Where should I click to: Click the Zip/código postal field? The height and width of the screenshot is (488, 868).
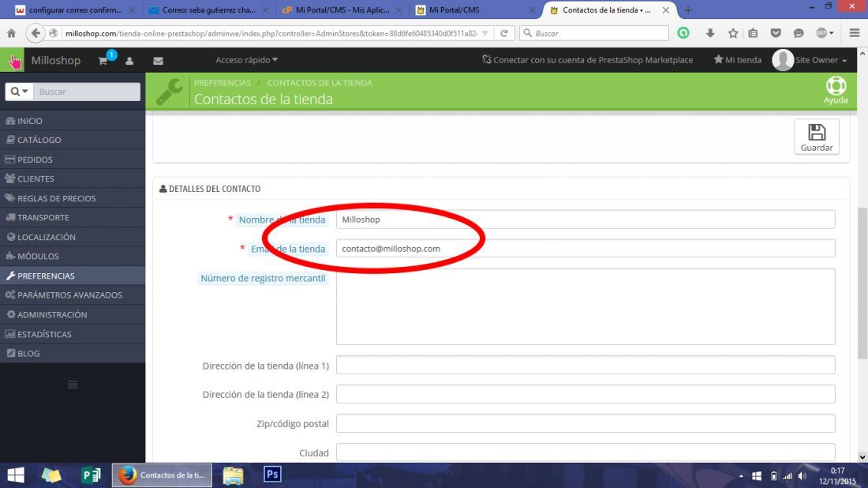[586, 423]
